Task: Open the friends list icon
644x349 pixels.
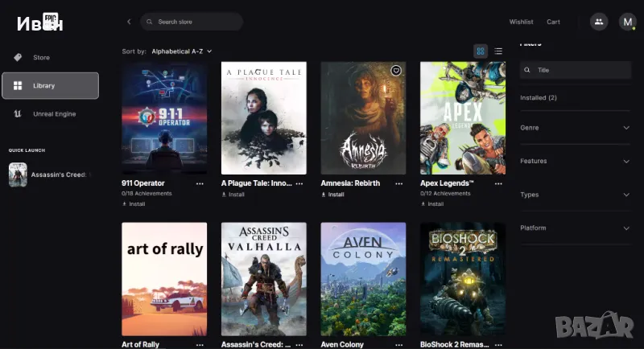Action: 599,22
